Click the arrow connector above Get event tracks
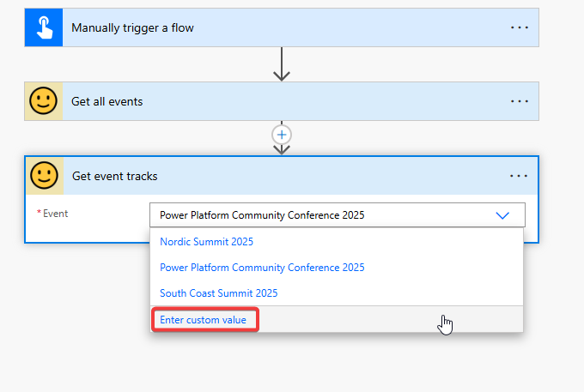Screen dimensions: 584x392 pos(282,149)
